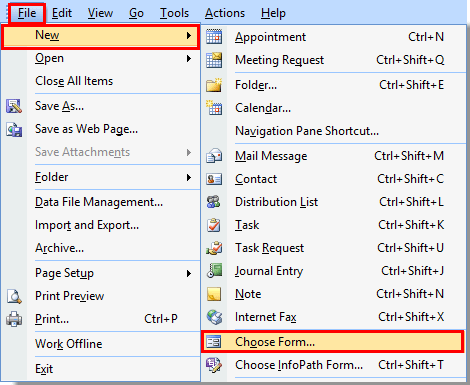The image size is (470, 385).
Task: Click the new Folder icon
Action: tap(214, 85)
